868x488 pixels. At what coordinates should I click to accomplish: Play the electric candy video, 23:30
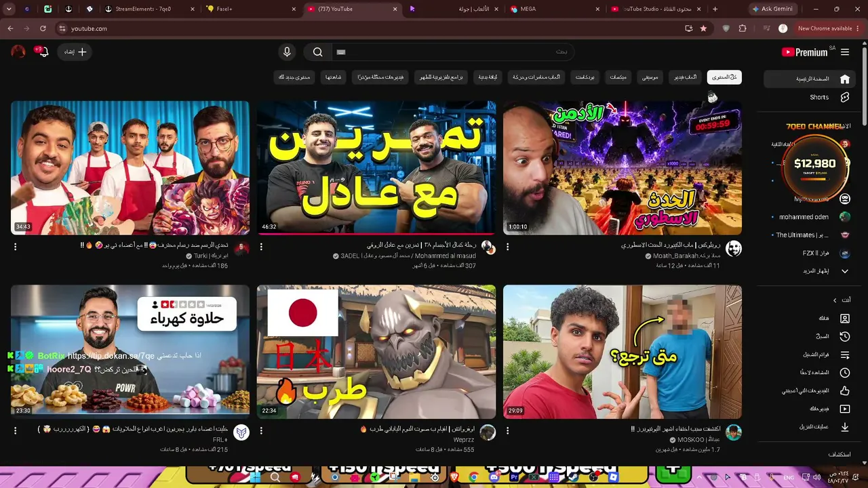coord(130,352)
